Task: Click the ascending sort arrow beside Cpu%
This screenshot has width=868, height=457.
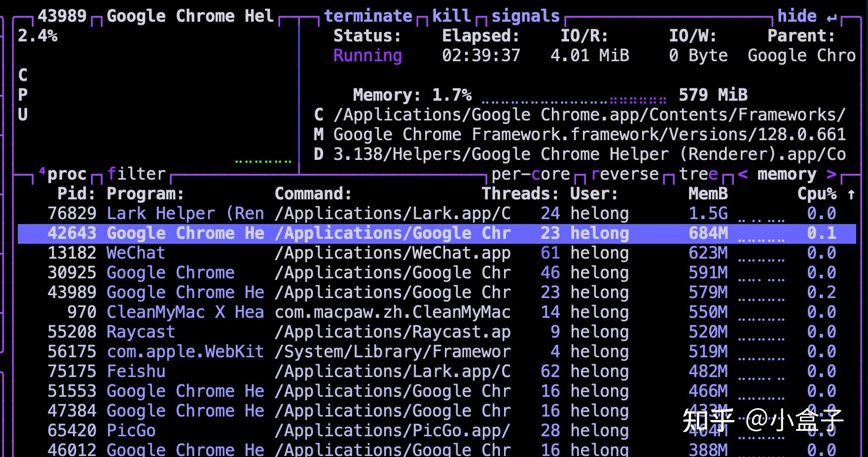Action: 851,193
